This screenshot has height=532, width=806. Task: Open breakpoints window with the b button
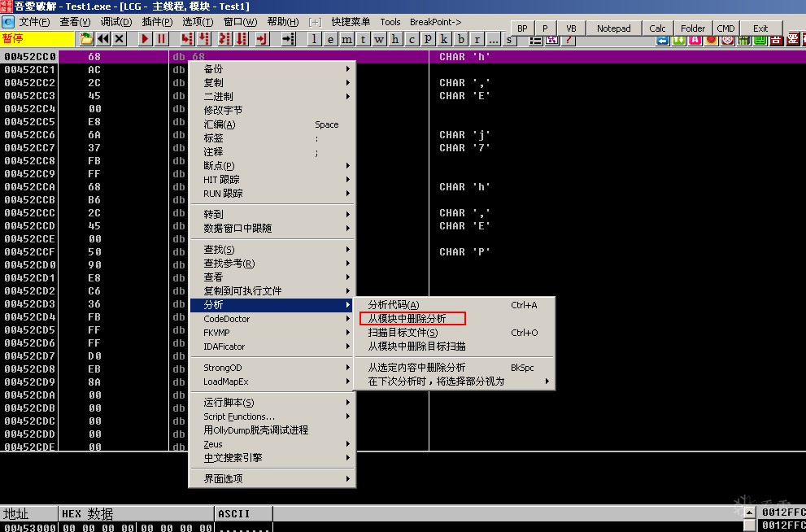[x=461, y=38]
